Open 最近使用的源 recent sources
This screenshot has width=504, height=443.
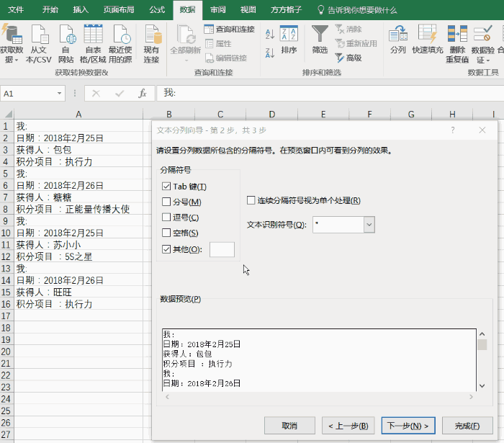tap(120, 43)
